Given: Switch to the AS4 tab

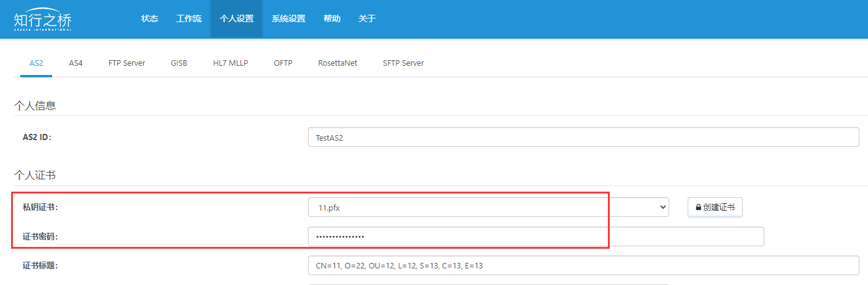Looking at the screenshot, I should click(75, 63).
